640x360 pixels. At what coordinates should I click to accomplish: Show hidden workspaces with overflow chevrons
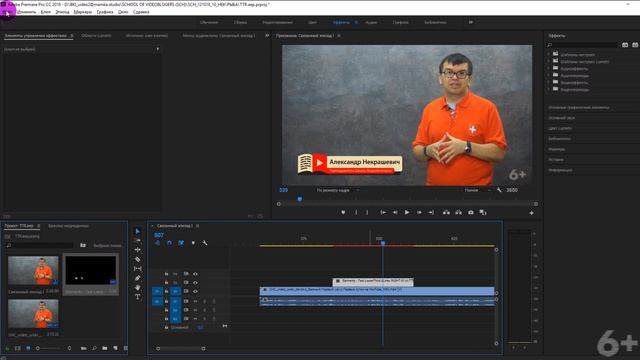471,22
